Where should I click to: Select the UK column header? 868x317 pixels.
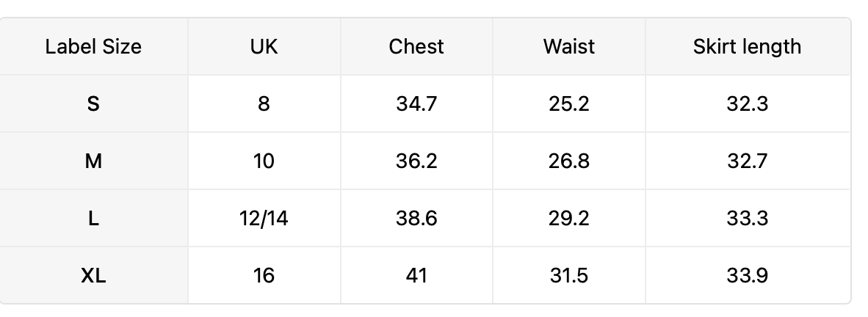[x=264, y=46]
